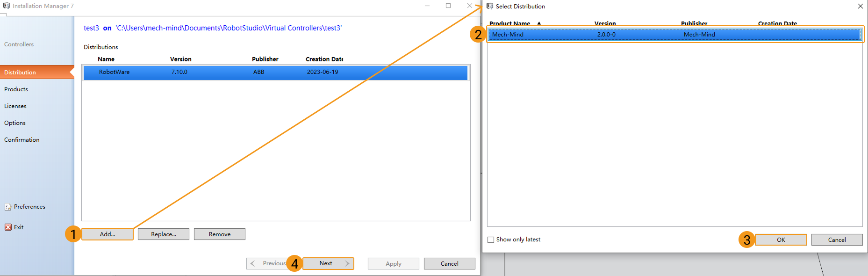This screenshot has width=868, height=276.
Task: Click the Remove distribution button
Action: pos(220,234)
